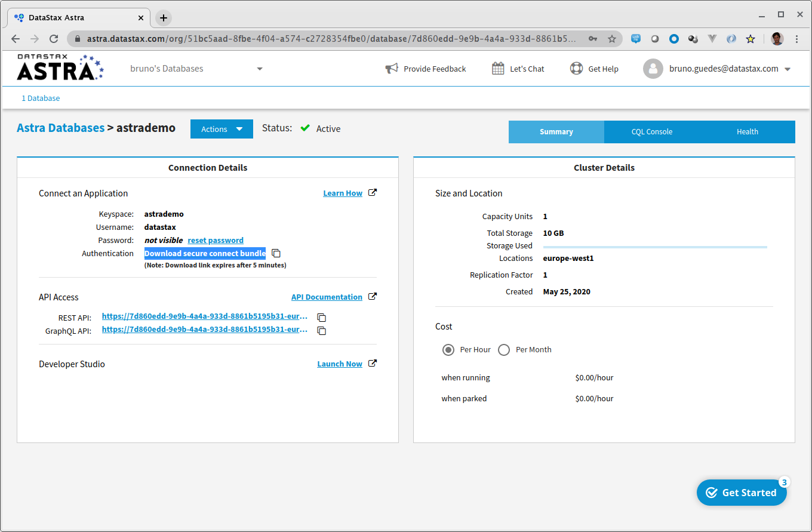The height and width of the screenshot is (532, 812).
Task: Click the user avatar icon
Action: (x=653, y=69)
